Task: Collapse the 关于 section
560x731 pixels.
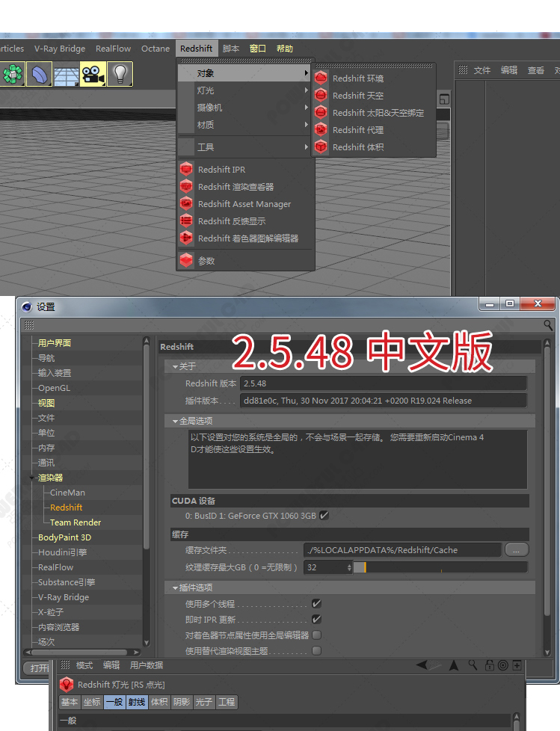Action: tap(175, 367)
